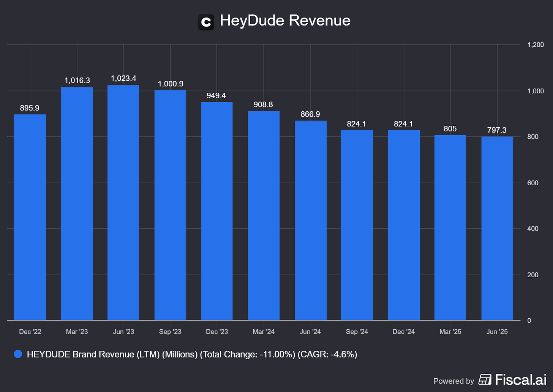Click the Fiscal.ai grid icon in the footer

(485, 380)
